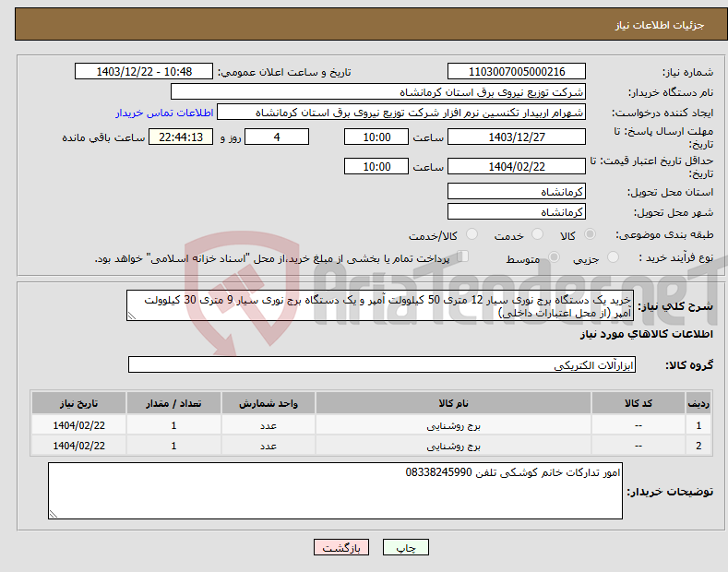The width and height of the screenshot is (728, 572).
Task: Click the delivery province field کرمانشاه
Action: click(517, 191)
